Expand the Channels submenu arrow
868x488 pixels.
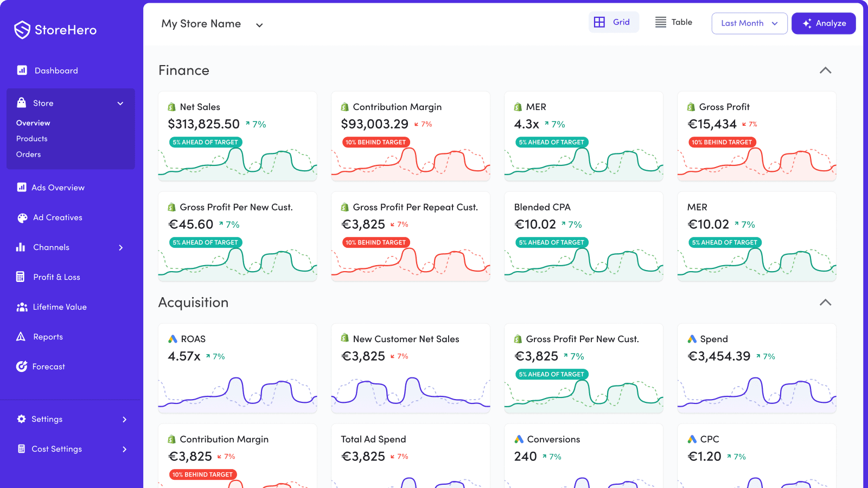point(121,247)
